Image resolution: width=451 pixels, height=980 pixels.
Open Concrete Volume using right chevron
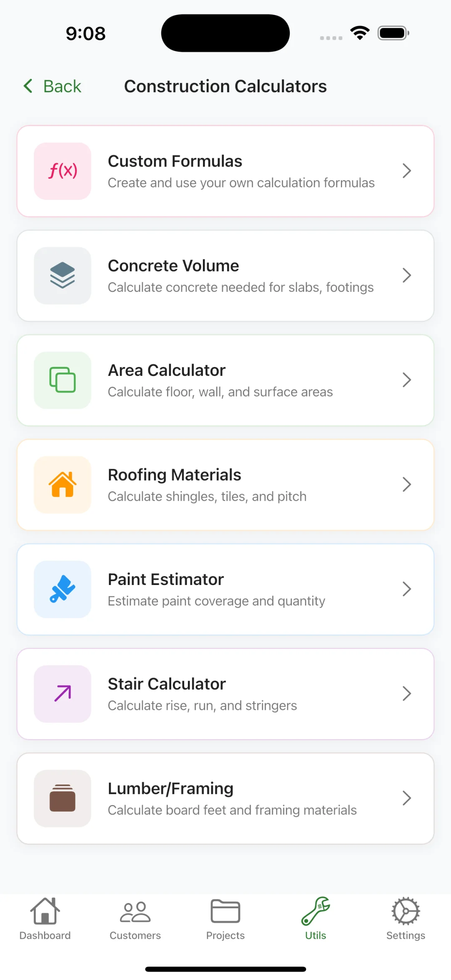(407, 275)
